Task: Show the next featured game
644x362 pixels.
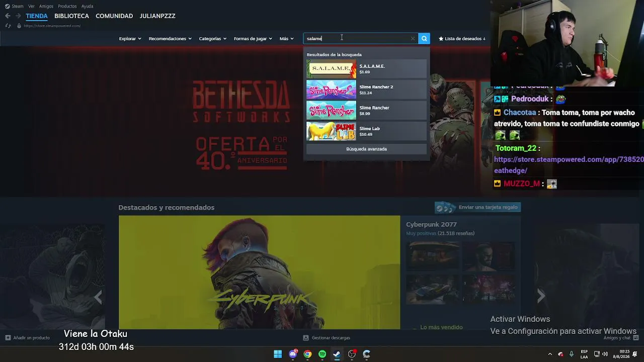Action: [541, 297]
